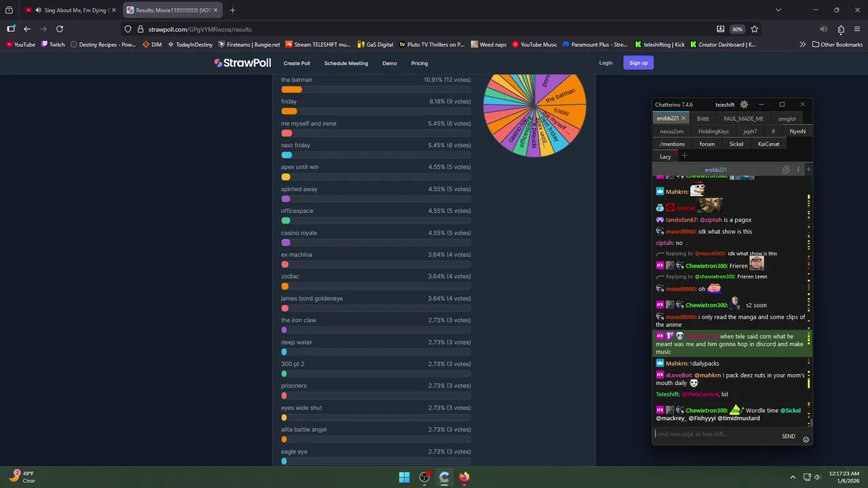Open erobb221 chat viewer list icon
Screen dimensions: 868x488
pyautogui.click(x=786, y=169)
